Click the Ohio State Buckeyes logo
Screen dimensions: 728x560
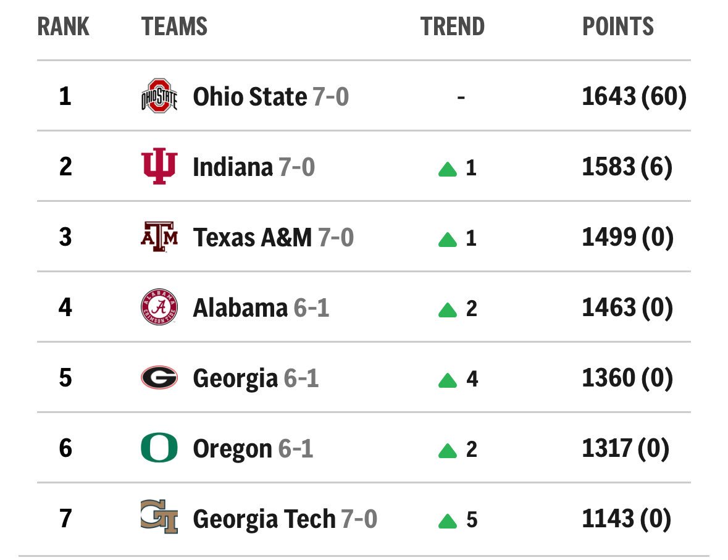point(159,96)
